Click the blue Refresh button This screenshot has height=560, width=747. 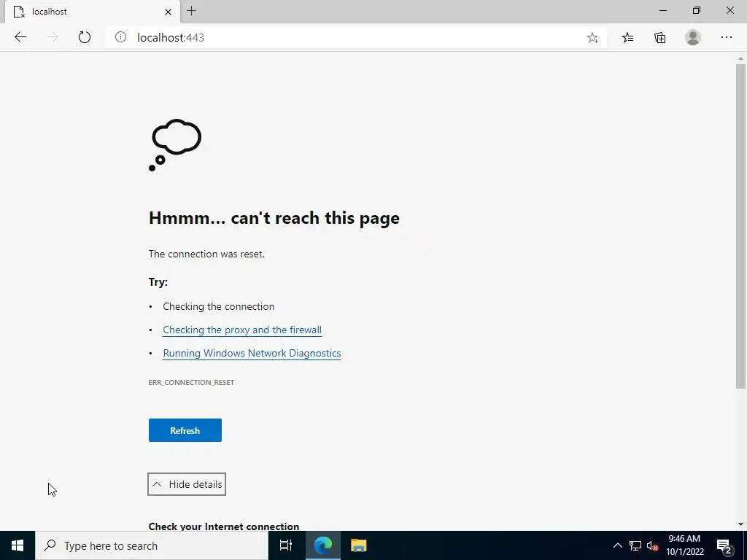[x=185, y=430]
